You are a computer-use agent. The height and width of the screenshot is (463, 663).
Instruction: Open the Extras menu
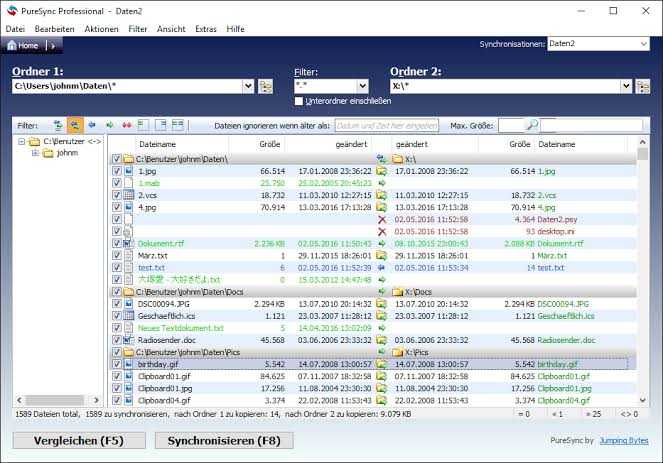click(x=206, y=29)
